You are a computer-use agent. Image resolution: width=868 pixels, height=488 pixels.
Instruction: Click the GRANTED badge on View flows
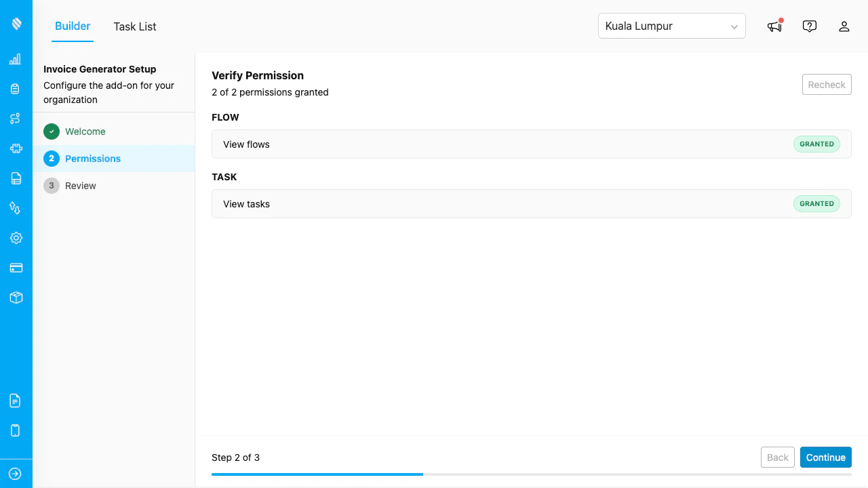(816, 144)
